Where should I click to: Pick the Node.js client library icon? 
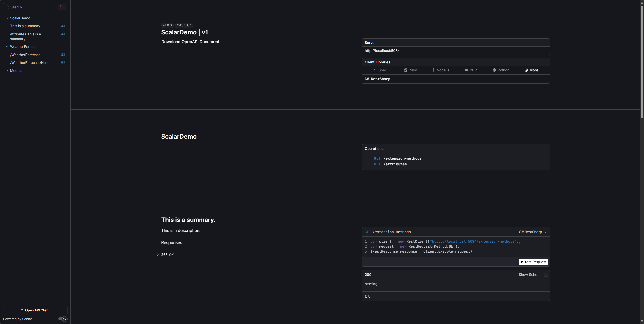433,70
